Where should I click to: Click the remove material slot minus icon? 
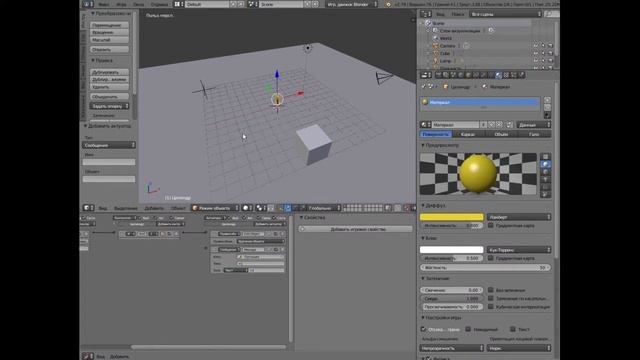[547, 108]
